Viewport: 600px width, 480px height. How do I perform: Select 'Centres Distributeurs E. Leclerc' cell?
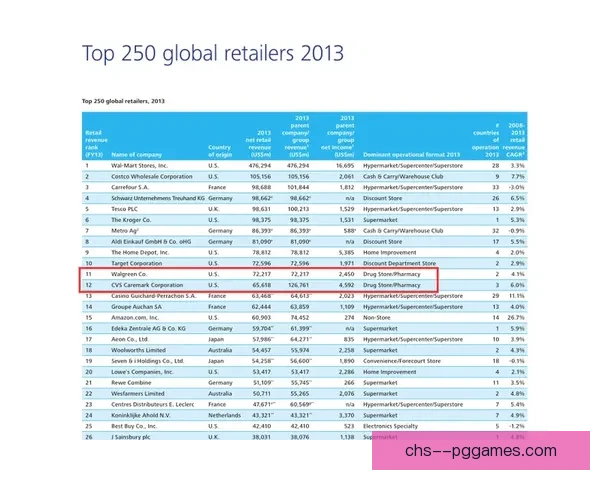coord(153,404)
